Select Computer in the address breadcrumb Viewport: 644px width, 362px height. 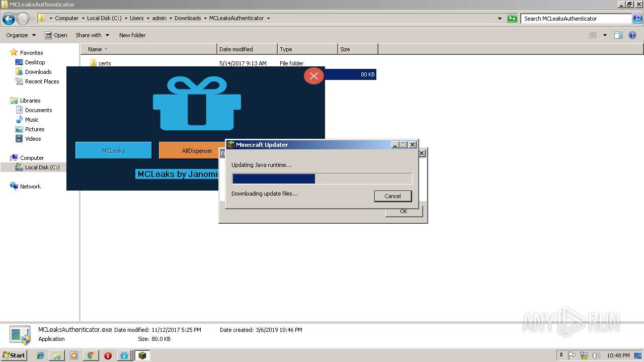click(66, 18)
